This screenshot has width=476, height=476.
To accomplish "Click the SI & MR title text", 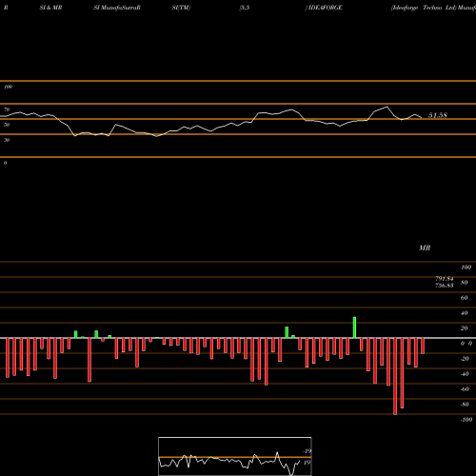I will click(x=50, y=8).
